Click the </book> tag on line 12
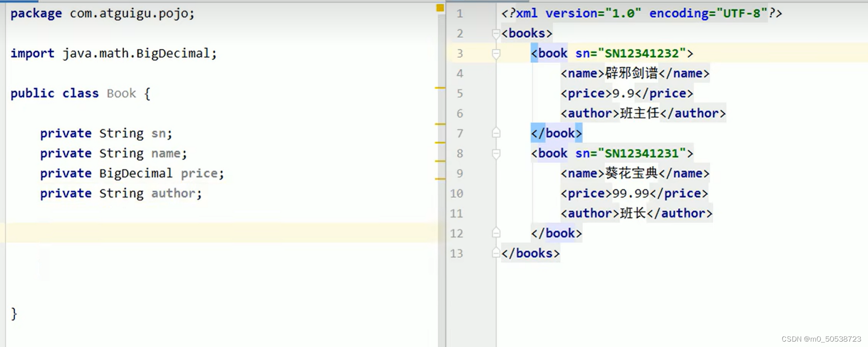Viewport: 868px width, 347px height. point(556,233)
